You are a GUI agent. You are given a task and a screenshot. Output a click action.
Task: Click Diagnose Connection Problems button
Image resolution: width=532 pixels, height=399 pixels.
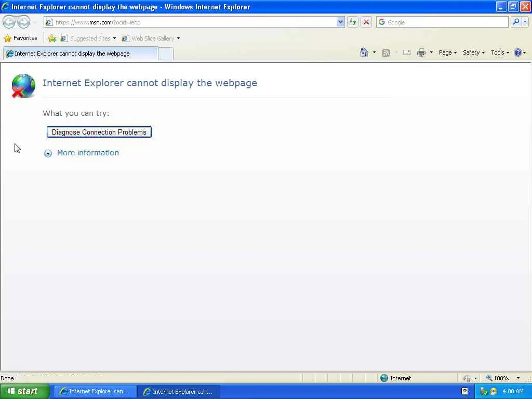click(99, 132)
